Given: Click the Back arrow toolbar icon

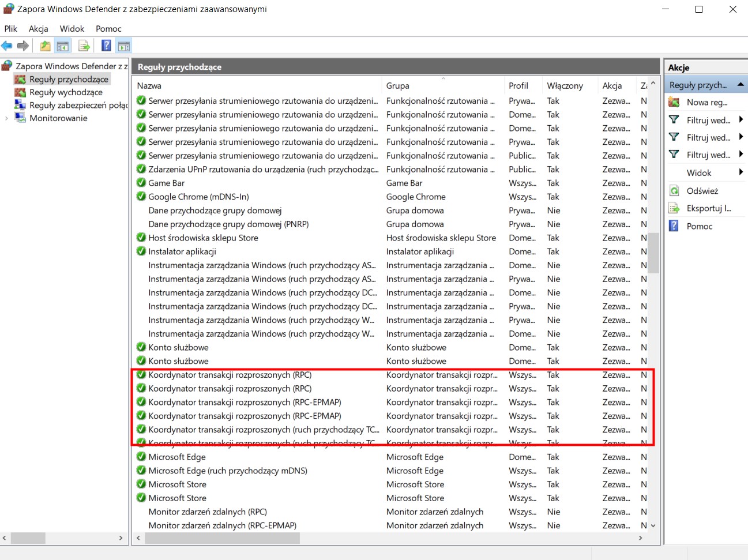Looking at the screenshot, I should pos(7,46).
